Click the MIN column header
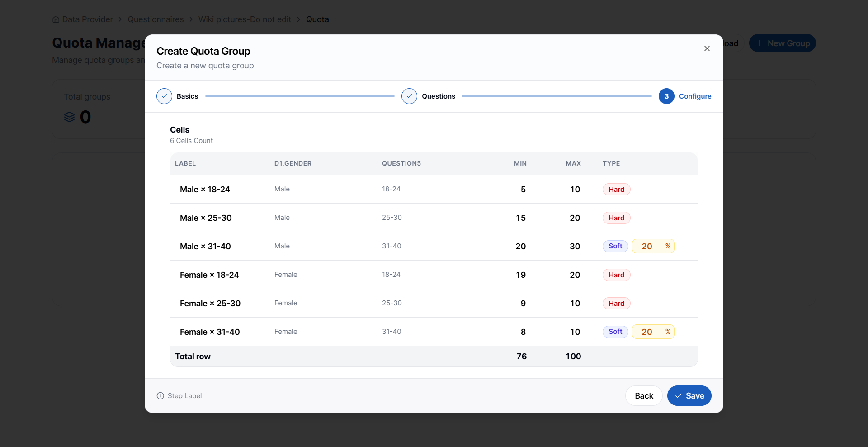868x447 pixels. pyautogui.click(x=520, y=163)
